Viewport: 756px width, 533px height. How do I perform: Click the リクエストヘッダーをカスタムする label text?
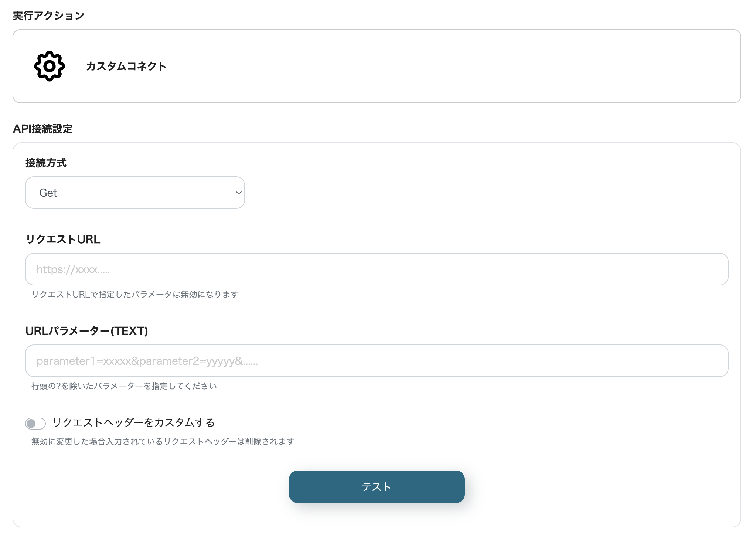133,422
